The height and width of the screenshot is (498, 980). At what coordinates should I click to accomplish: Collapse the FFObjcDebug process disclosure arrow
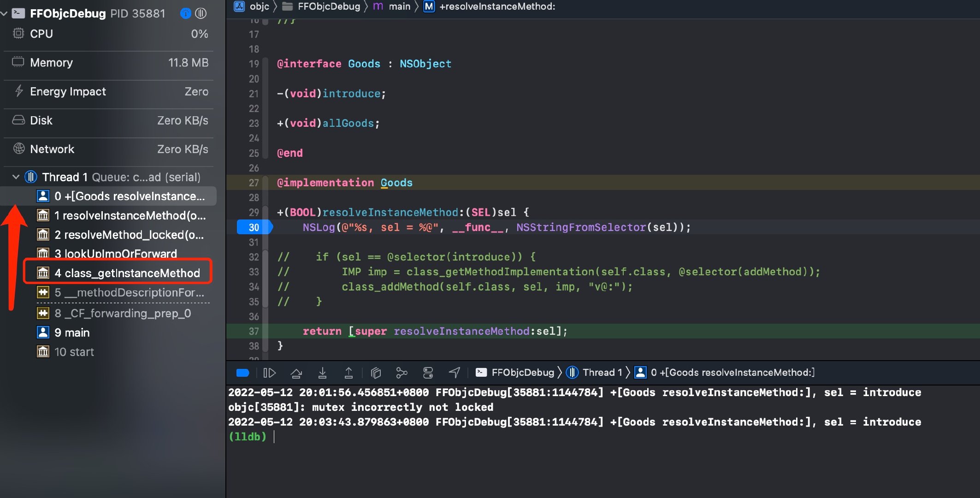[4, 13]
